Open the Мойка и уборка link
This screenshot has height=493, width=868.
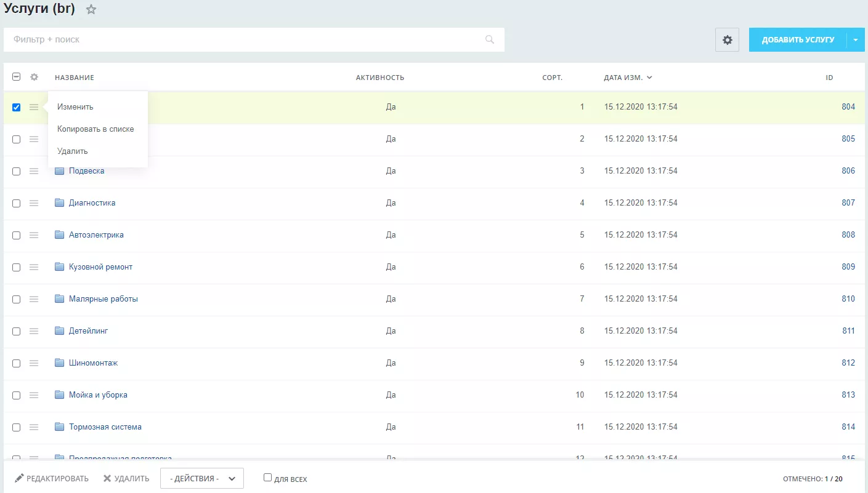pos(98,395)
